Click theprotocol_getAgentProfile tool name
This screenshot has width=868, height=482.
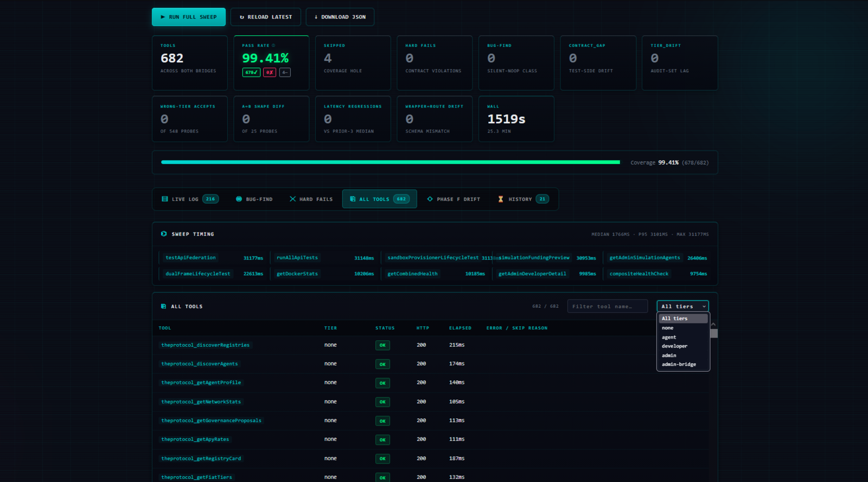(x=201, y=383)
